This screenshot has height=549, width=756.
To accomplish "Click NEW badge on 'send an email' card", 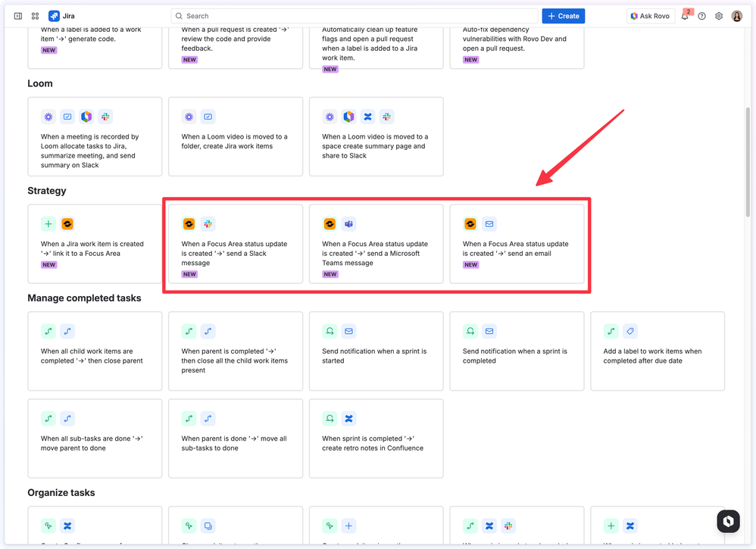I will (471, 264).
